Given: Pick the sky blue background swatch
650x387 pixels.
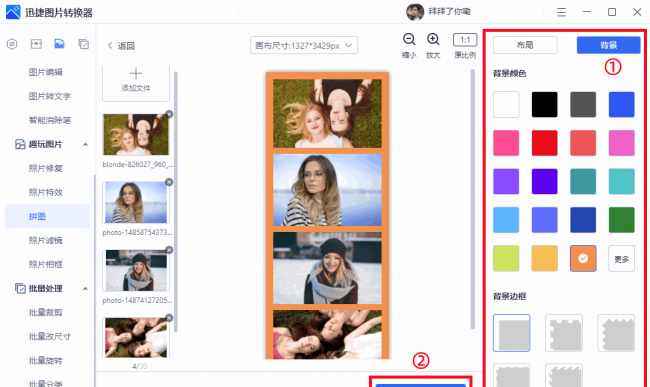Looking at the screenshot, I should [x=506, y=220].
